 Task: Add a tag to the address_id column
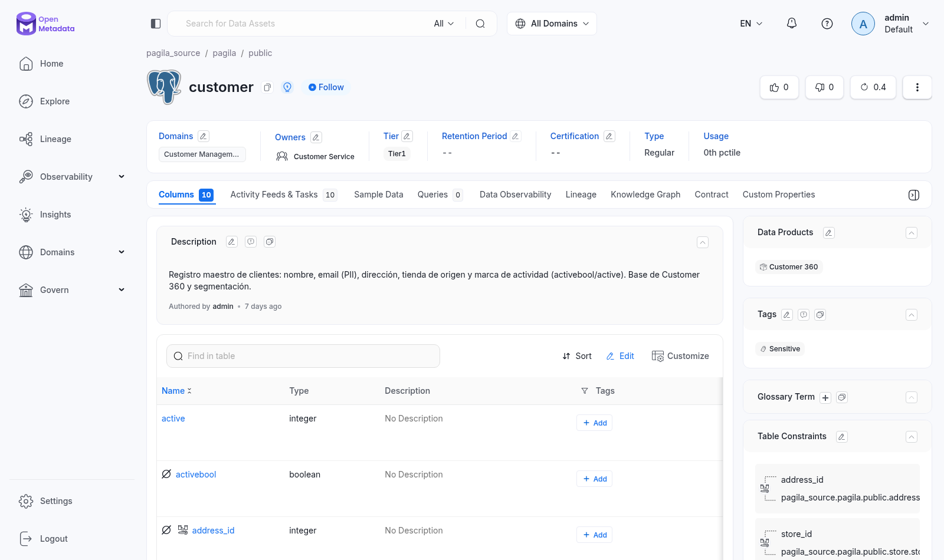click(594, 535)
